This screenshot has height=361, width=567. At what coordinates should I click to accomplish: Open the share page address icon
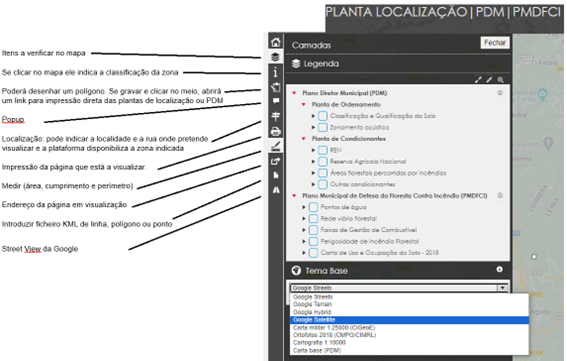[276, 161]
